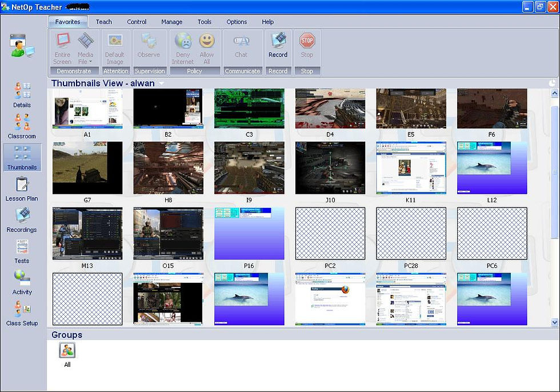The width and height of the screenshot is (560, 392).
Task: Select student thumbnail I9
Action: pos(249,168)
